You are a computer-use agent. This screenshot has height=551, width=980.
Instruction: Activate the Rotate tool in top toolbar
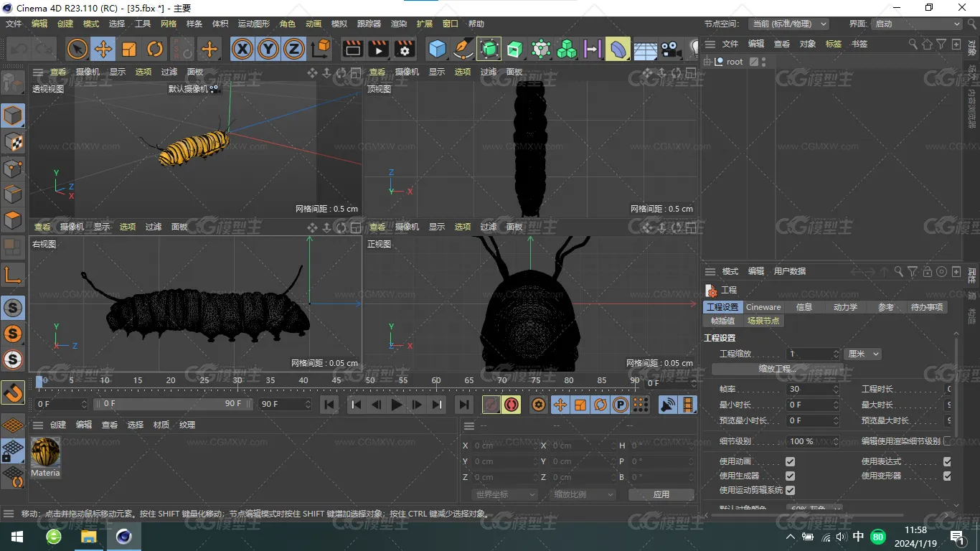click(x=155, y=49)
